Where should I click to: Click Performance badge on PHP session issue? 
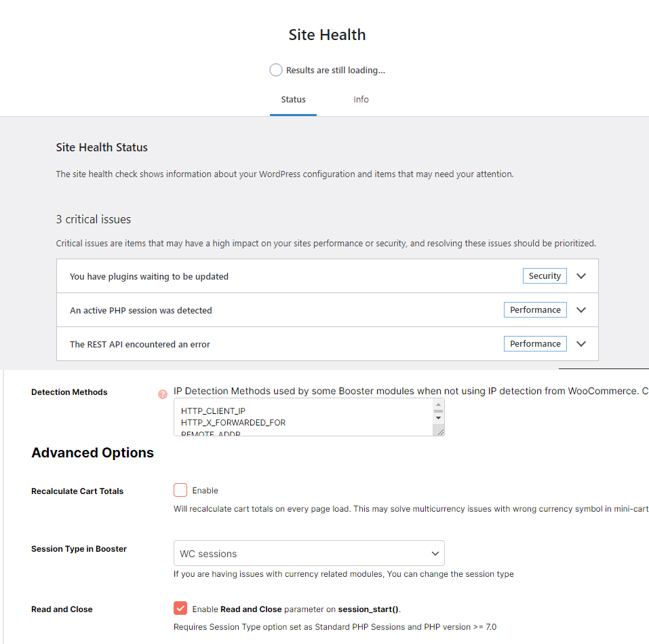pyautogui.click(x=535, y=309)
